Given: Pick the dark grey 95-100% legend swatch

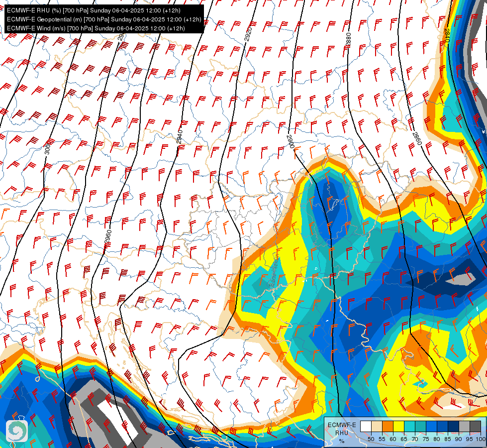Looking at the screenshot, I should [x=475, y=427].
